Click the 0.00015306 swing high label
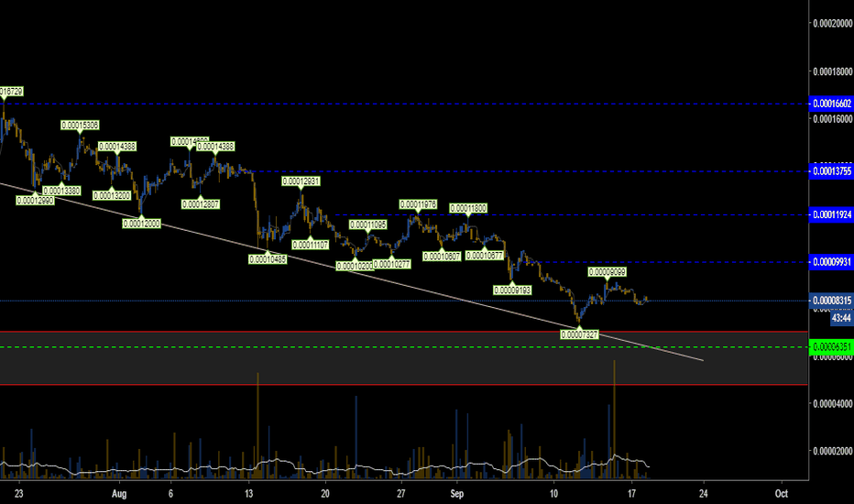The width and height of the screenshot is (854, 504). (x=80, y=126)
